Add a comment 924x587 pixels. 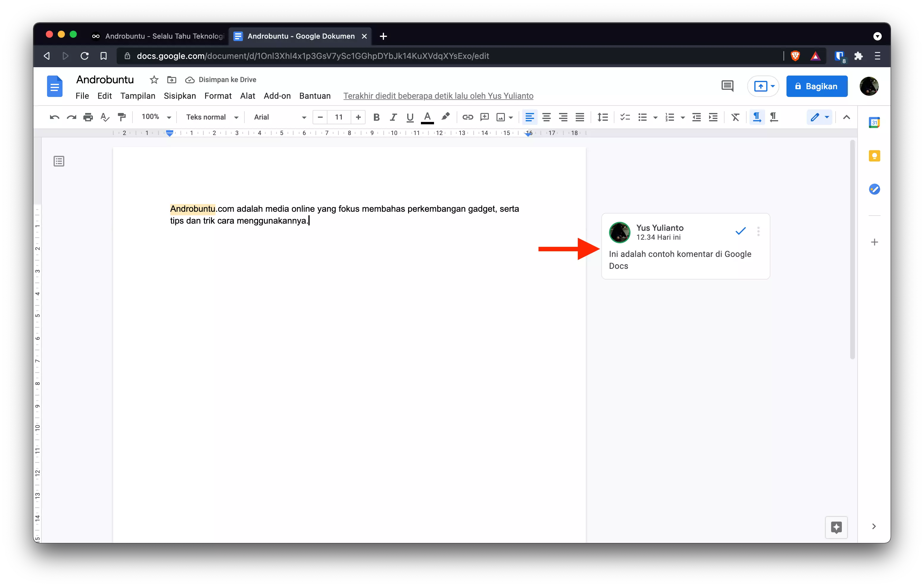click(484, 117)
